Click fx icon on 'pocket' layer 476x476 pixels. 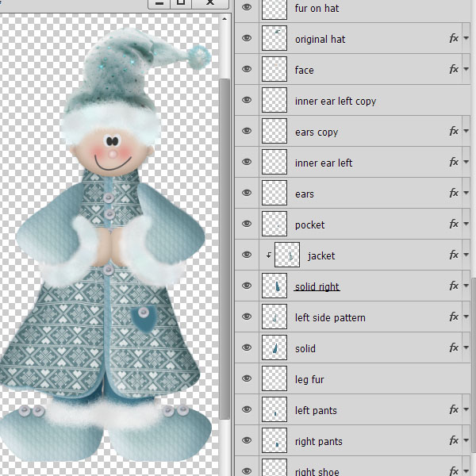pos(454,224)
